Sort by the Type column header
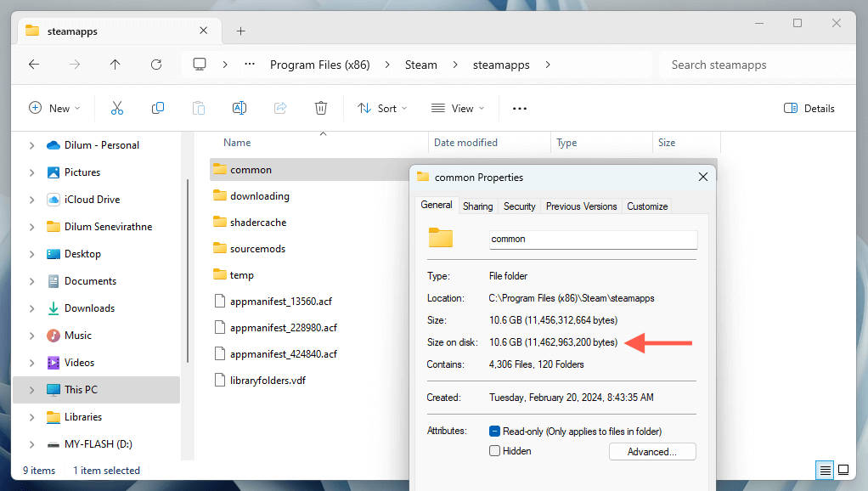The image size is (868, 491). click(566, 143)
